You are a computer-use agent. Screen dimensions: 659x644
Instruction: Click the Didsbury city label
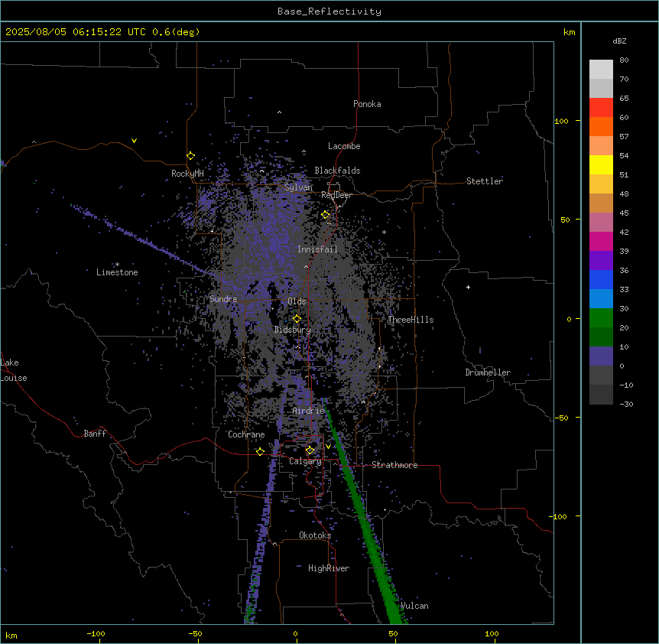(x=293, y=330)
